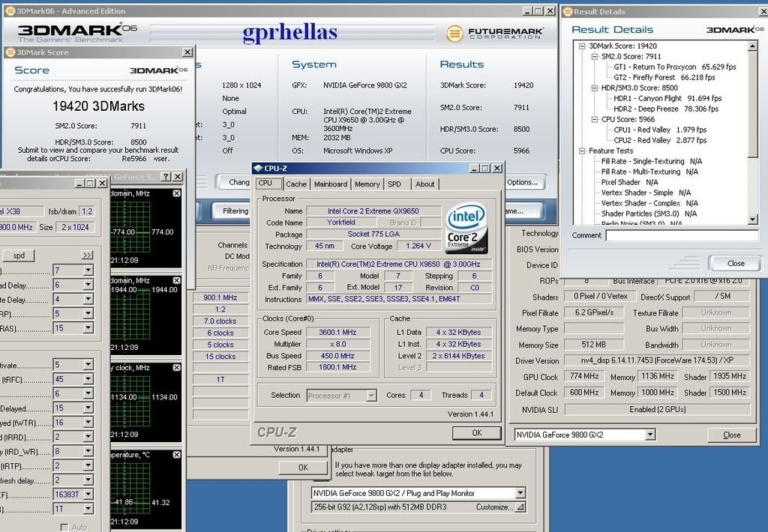Close the memory clock 1134.00 graph panel
Screen dimensions: 768x532
pyautogui.click(x=177, y=368)
